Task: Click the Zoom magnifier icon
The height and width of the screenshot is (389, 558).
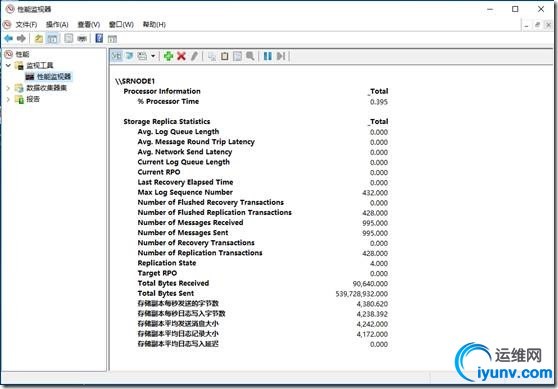Action: click(x=251, y=56)
